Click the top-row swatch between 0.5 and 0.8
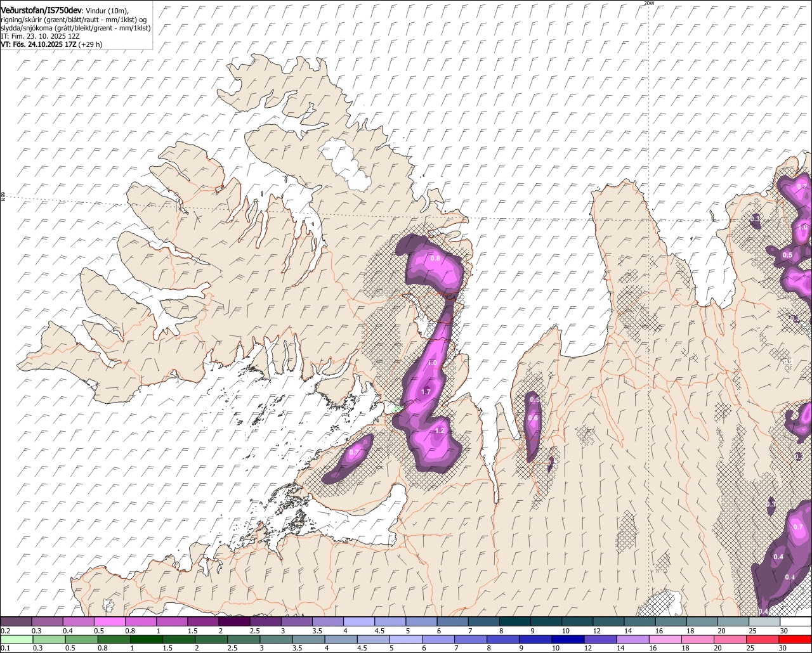Image resolution: width=812 pixels, height=653 pixels. point(109,622)
